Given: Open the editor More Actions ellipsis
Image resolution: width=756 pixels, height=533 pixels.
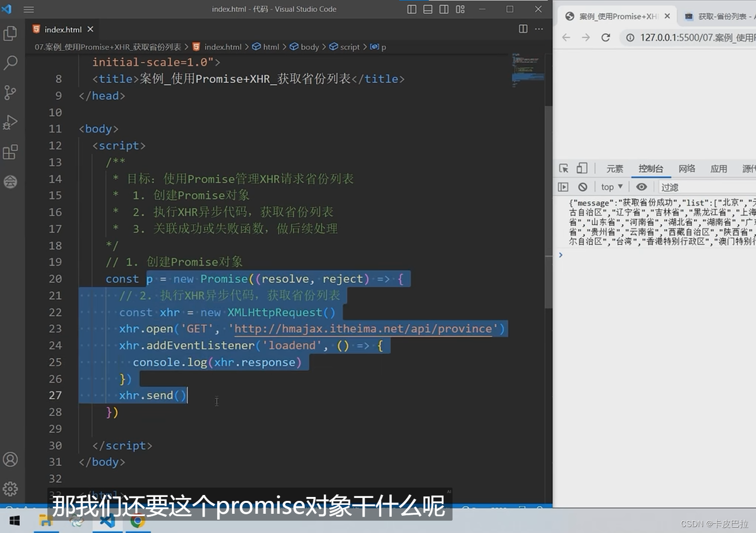Looking at the screenshot, I should [539, 29].
